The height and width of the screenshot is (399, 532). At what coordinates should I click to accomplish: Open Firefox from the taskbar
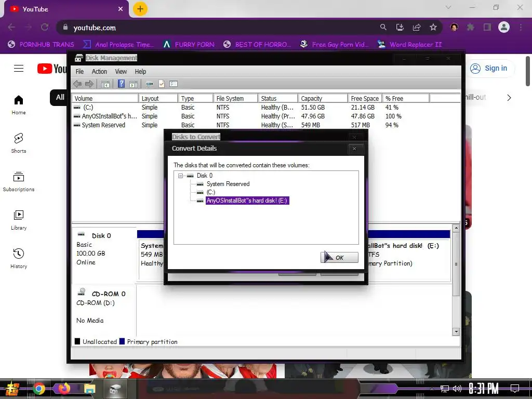[x=64, y=389]
